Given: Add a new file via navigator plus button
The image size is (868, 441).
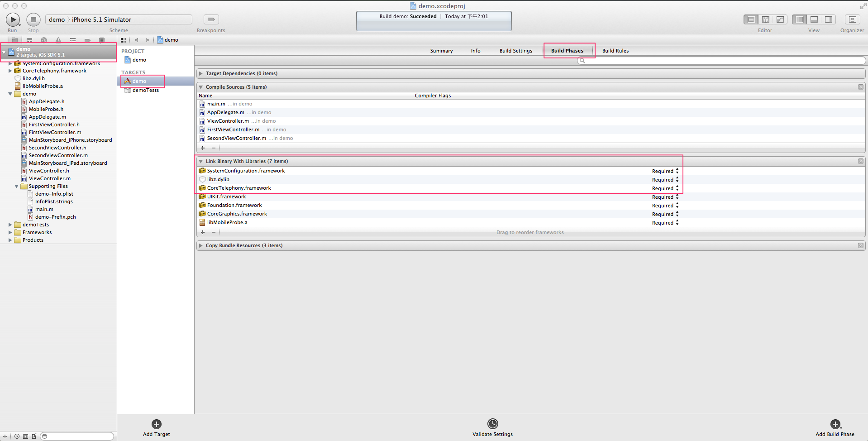Looking at the screenshot, I should point(5,436).
